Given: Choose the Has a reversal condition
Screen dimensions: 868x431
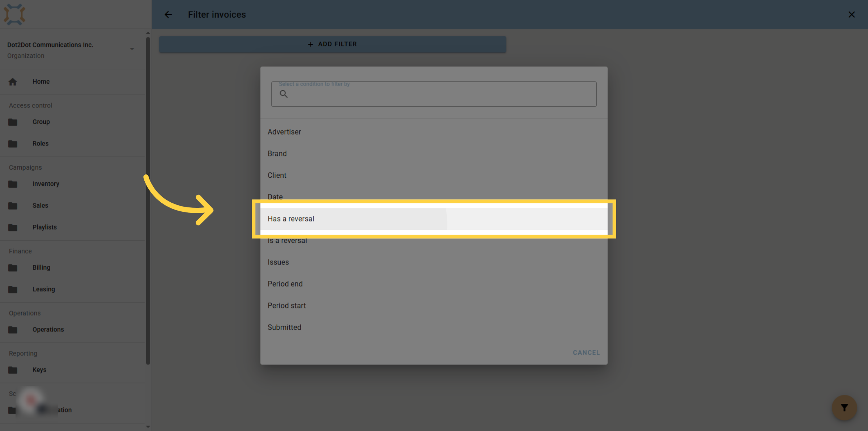Looking at the screenshot, I should coord(434,219).
